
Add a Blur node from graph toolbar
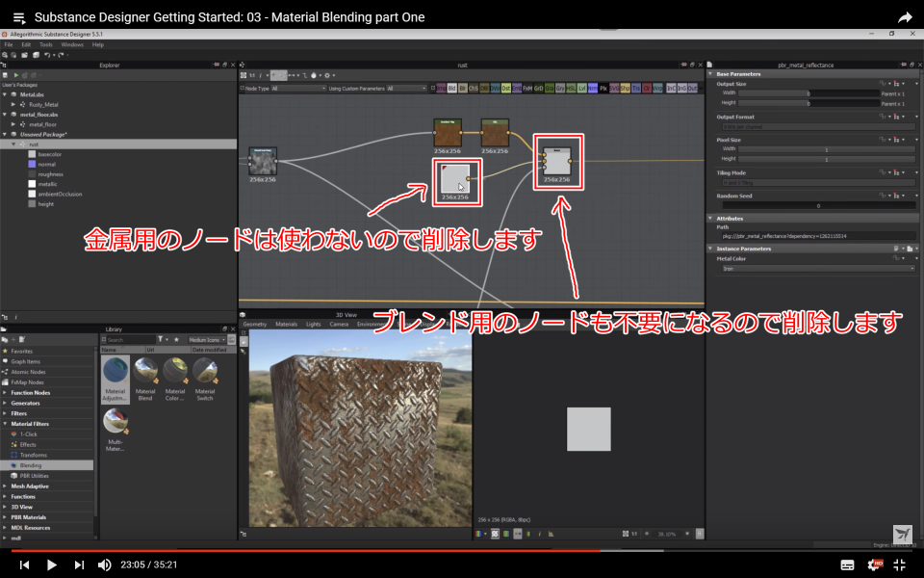point(463,89)
